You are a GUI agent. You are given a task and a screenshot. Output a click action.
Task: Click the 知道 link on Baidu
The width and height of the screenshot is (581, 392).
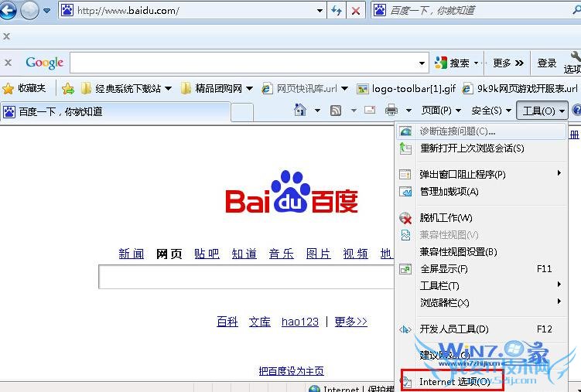pyautogui.click(x=244, y=254)
